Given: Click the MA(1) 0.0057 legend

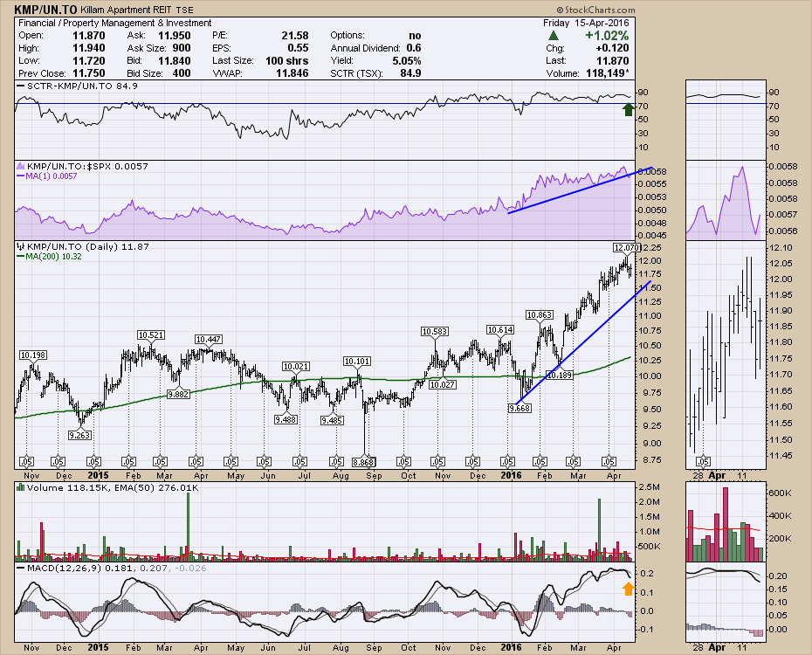Looking at the screenshot, I should click(x=47, y=176).
